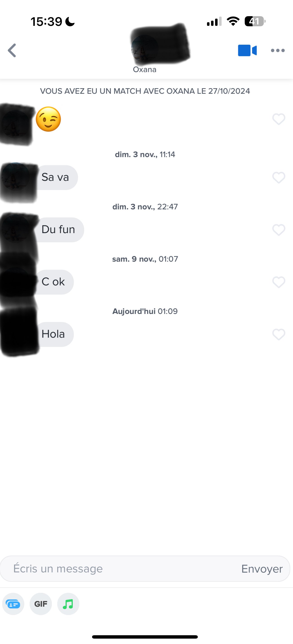Viewport: 293px width, 644px height.
Task: Start a video call with Oxana
Action: 247,50
